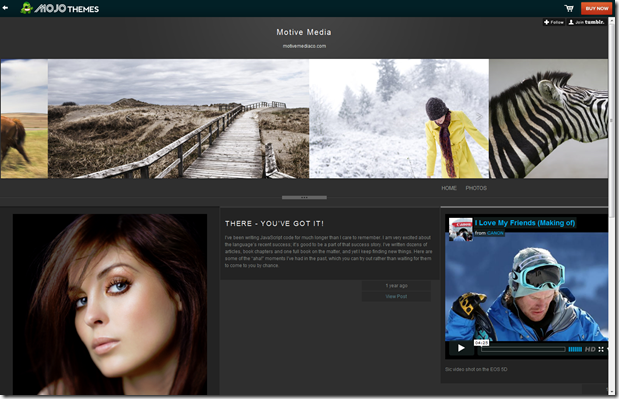The width and height of the screenshot is (619, 399).
Task: Click next arrow on photo slider
Action: click(x=478, y=117)
